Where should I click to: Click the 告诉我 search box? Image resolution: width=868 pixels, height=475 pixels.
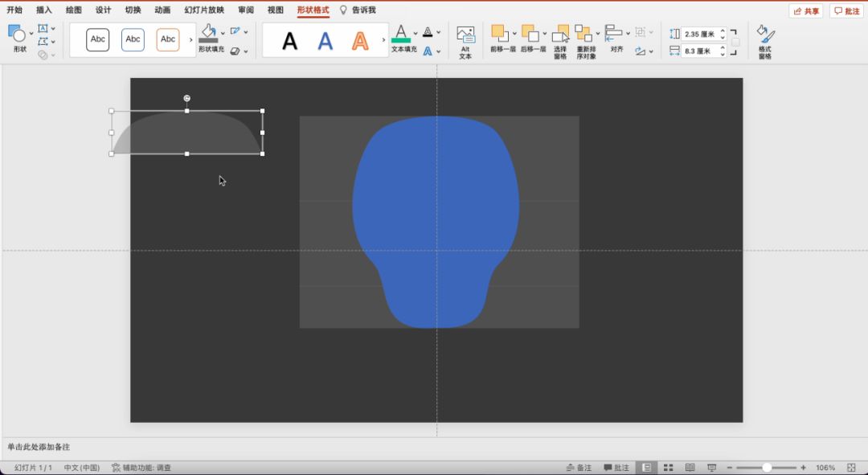358,10
